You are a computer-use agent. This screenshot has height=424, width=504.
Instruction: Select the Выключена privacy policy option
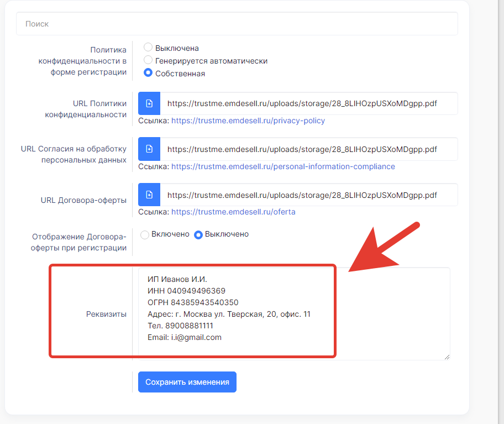click(148, 47)
